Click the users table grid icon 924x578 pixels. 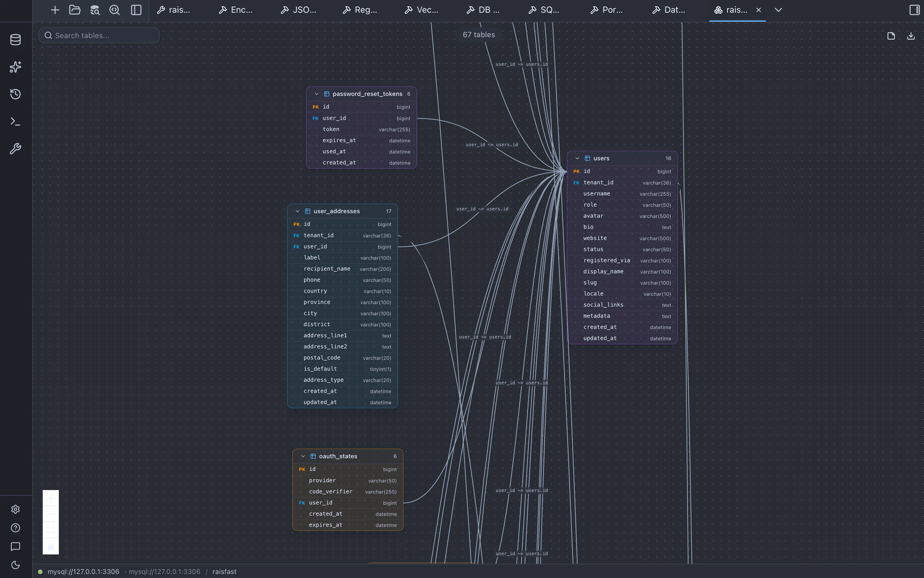[587, 158]
